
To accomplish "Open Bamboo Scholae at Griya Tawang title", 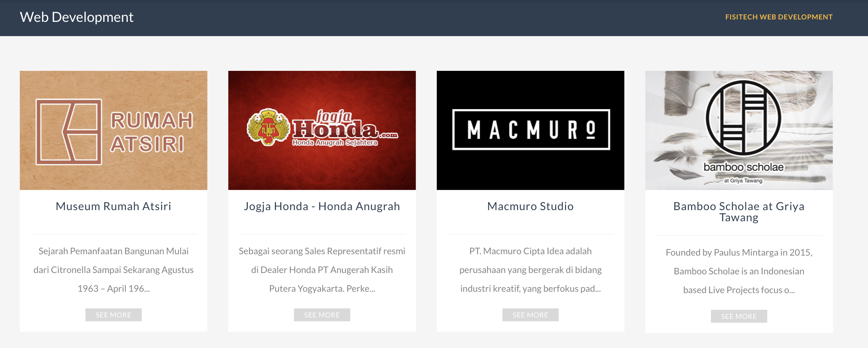I will [739, 212].
